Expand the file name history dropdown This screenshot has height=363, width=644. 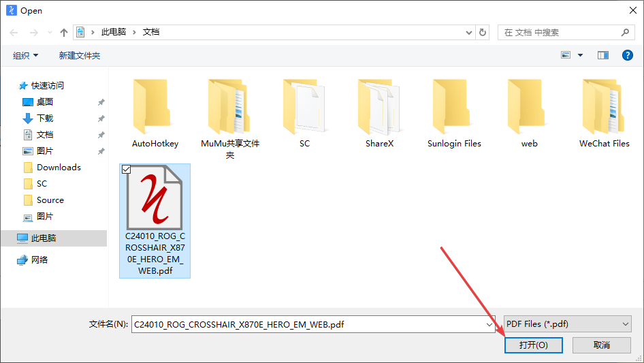(489, 324)
